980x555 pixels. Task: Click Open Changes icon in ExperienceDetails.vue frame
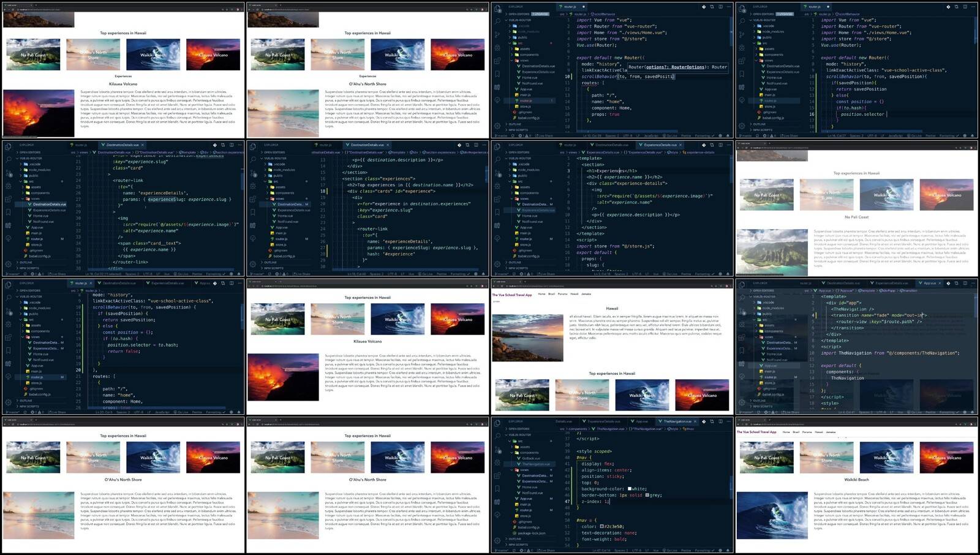point(712,145)
